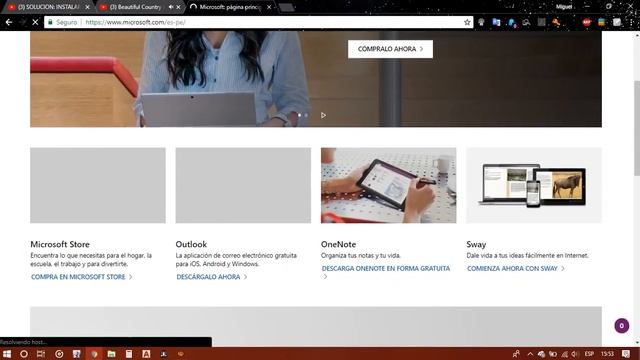Click the Microsoft Store heading text
The width and height of the screenshot is (640, 360).
click(x=60, y=244)
